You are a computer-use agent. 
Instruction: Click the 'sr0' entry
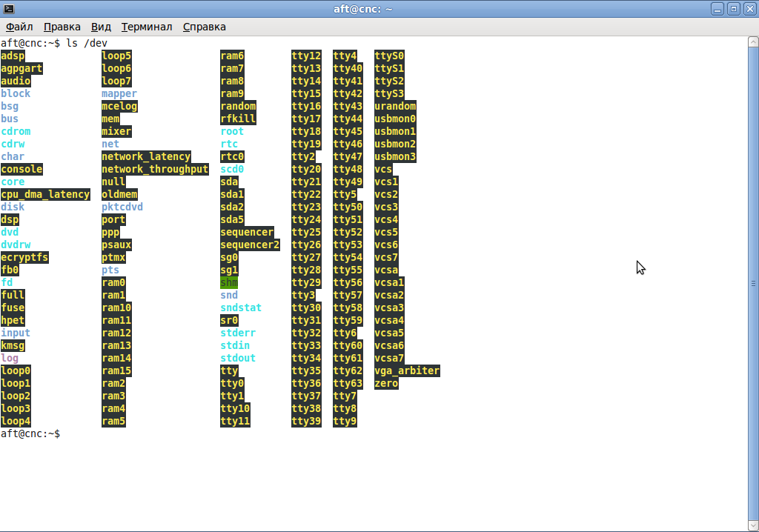pyautogui.click(x=229, y=320)
